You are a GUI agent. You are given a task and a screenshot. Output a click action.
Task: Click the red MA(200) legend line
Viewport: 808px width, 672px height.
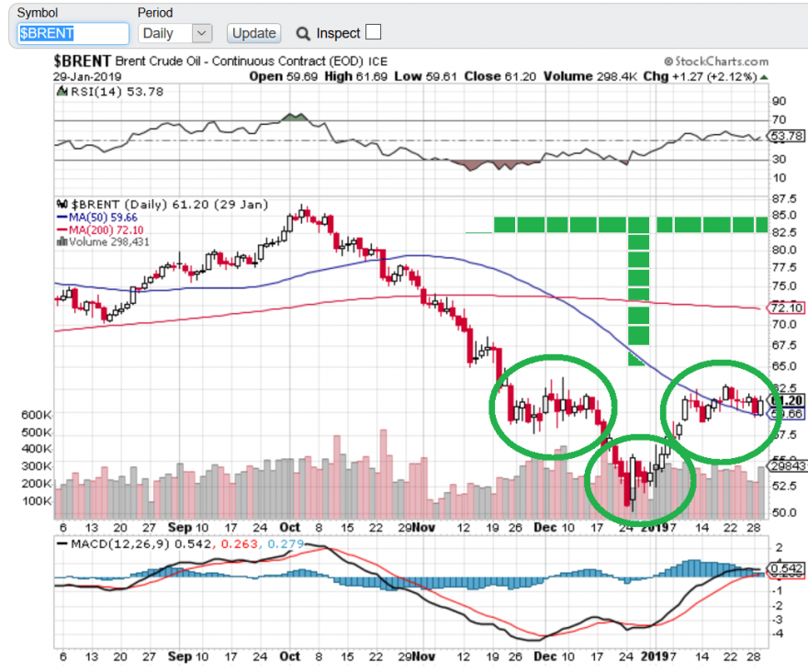pyautogui.click(x=62, y=230)
